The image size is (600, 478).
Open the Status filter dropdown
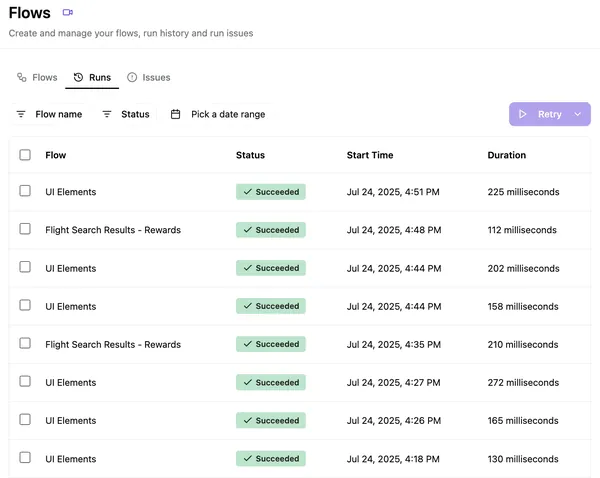pos(126,114)
